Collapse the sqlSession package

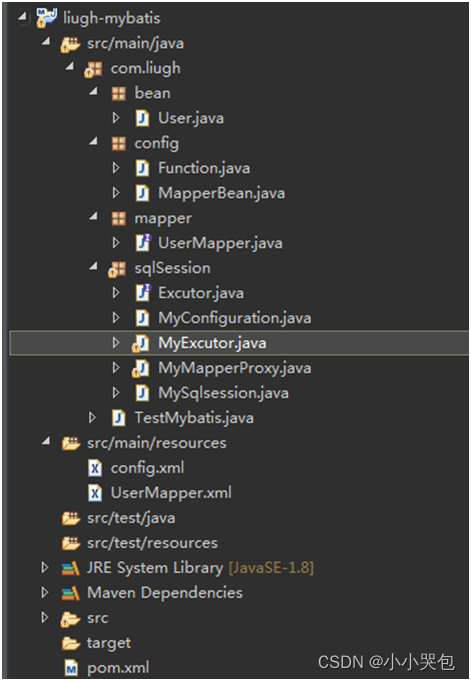click(x=93, y=266)
